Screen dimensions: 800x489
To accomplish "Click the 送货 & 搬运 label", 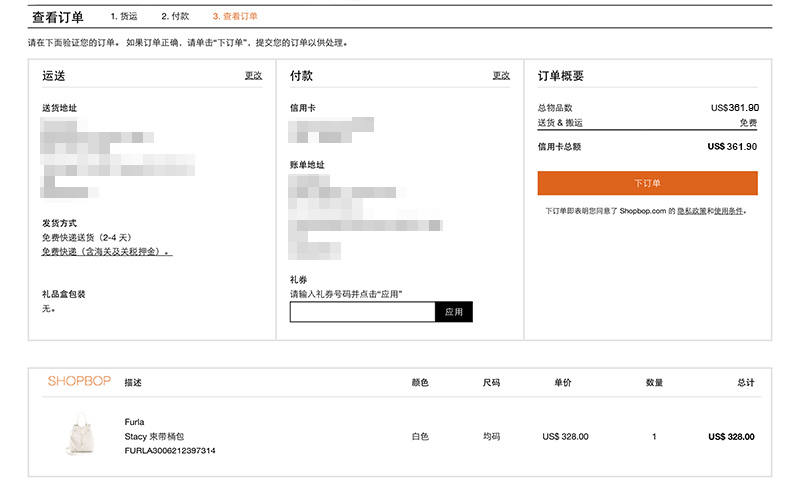I will (560, 123).
